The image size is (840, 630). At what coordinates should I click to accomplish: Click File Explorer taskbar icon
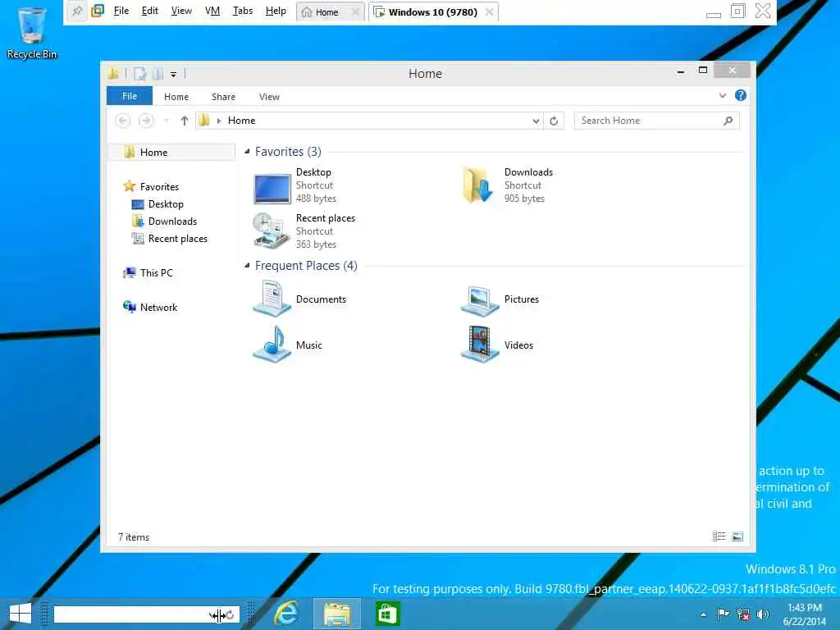click(x=337, y=614)
